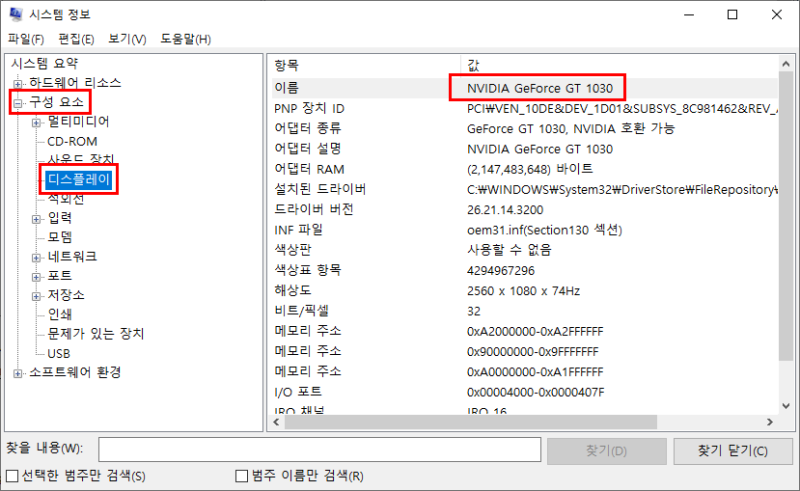Click the 설치된 드라이버 row
The height and width of the screenshot is (491, 800).
click(x=523, y=189)
